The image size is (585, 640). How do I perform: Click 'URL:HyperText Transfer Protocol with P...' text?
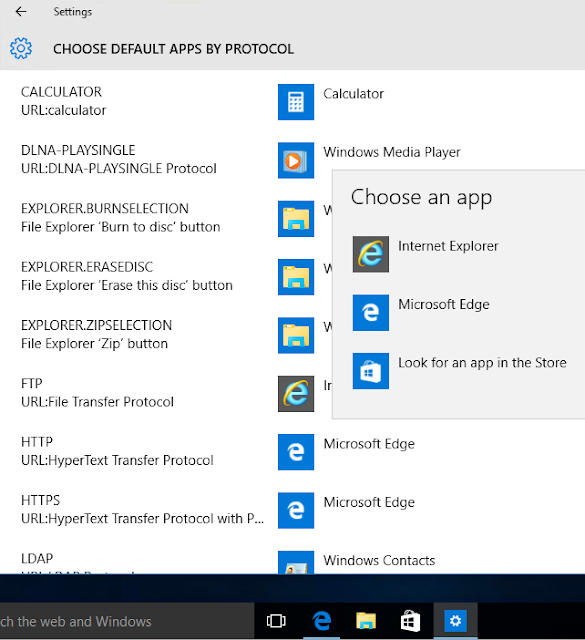(142, 519)
